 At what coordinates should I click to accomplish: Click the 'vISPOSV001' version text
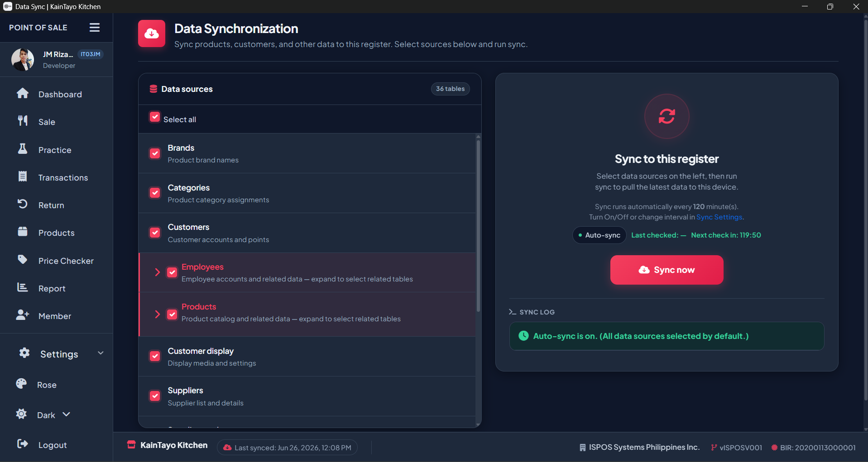pos(741,448)
